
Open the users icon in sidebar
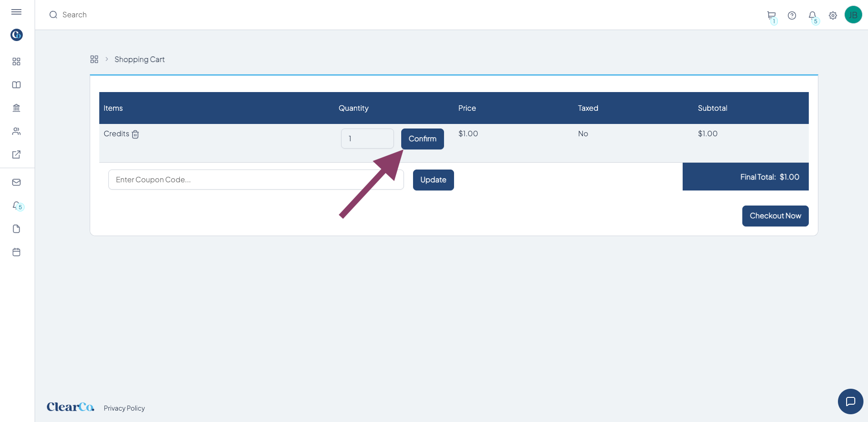coord(16,131)
